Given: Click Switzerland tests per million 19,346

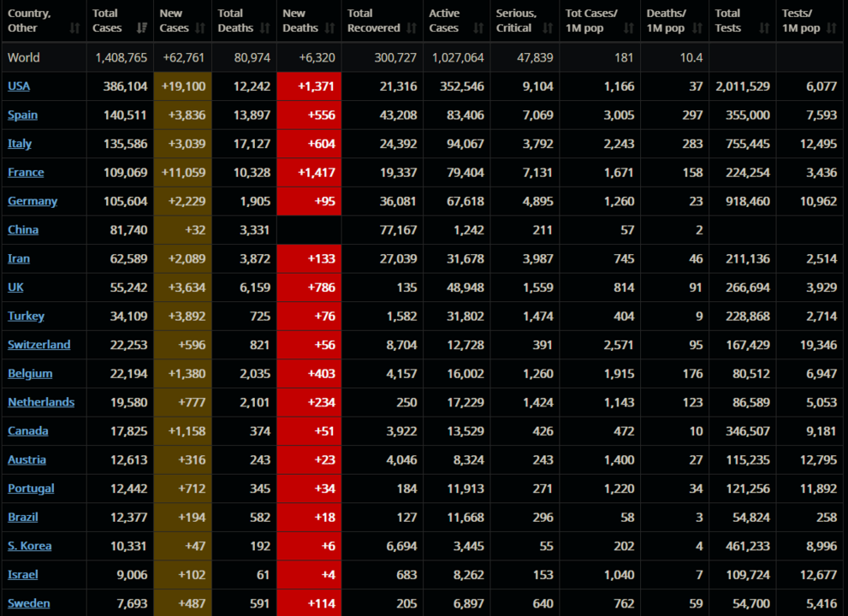Looking at the screenshot, I should coord(818,345).
